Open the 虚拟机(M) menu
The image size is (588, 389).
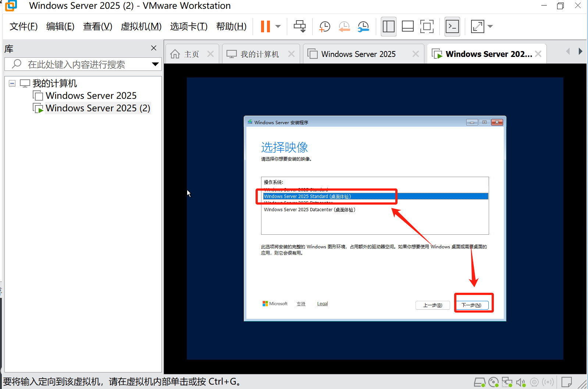click(x=141, y=26)
